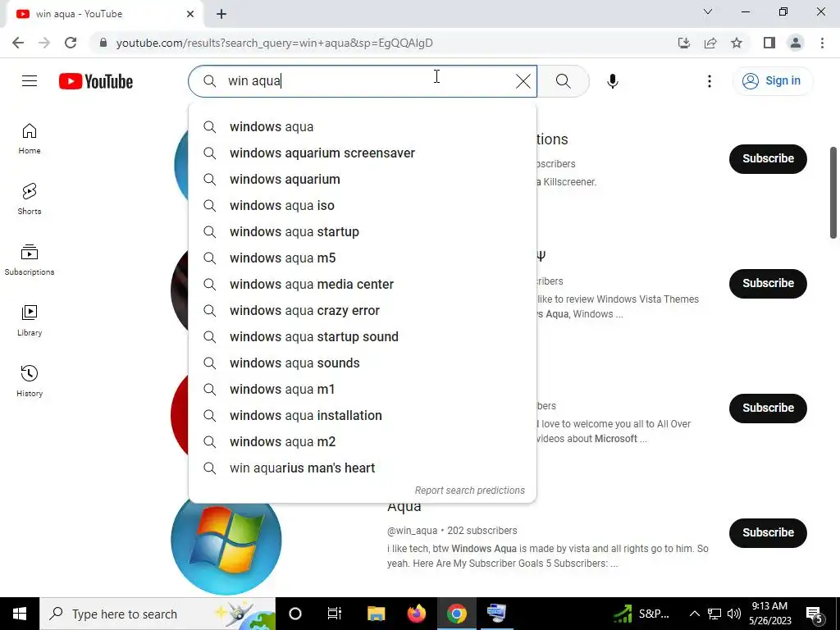Subscribe to the Windows Vista Themes channel

(768, 283)
